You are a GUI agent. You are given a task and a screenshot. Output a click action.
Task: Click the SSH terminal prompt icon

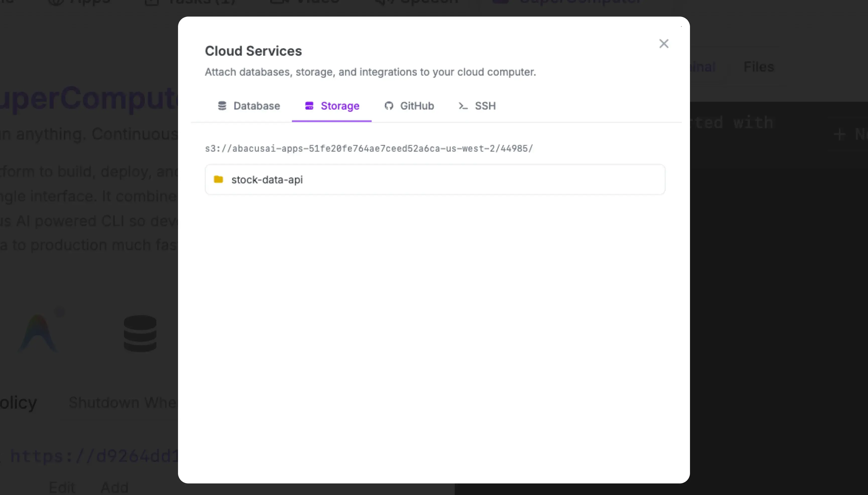[463, 106]
